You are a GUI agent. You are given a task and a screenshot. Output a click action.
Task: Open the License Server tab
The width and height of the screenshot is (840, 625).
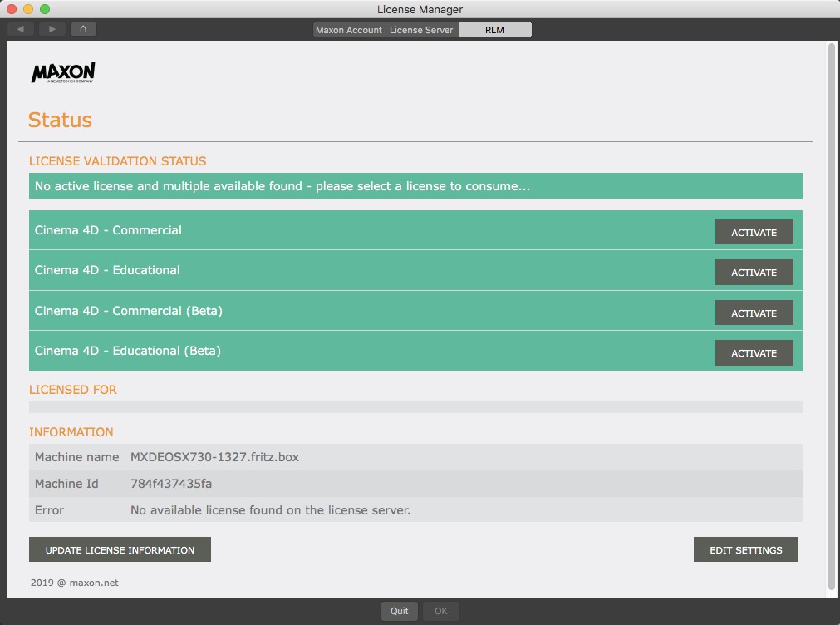(421, 30)
